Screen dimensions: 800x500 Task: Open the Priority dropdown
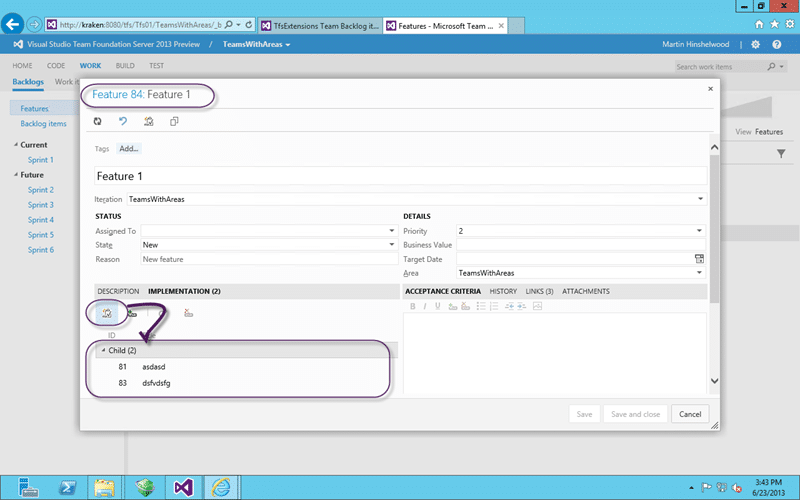click(x=699, y=231)
